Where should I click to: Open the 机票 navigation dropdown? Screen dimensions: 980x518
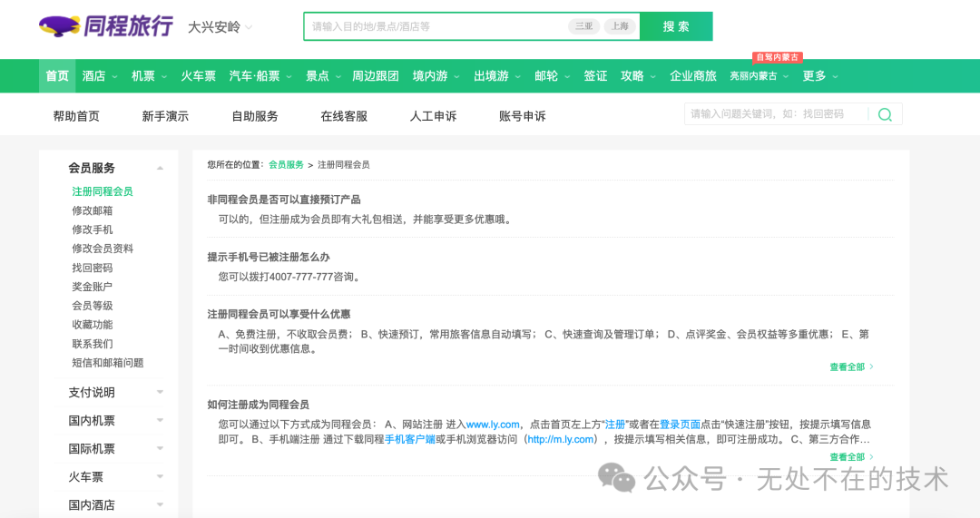pos(149,75)
